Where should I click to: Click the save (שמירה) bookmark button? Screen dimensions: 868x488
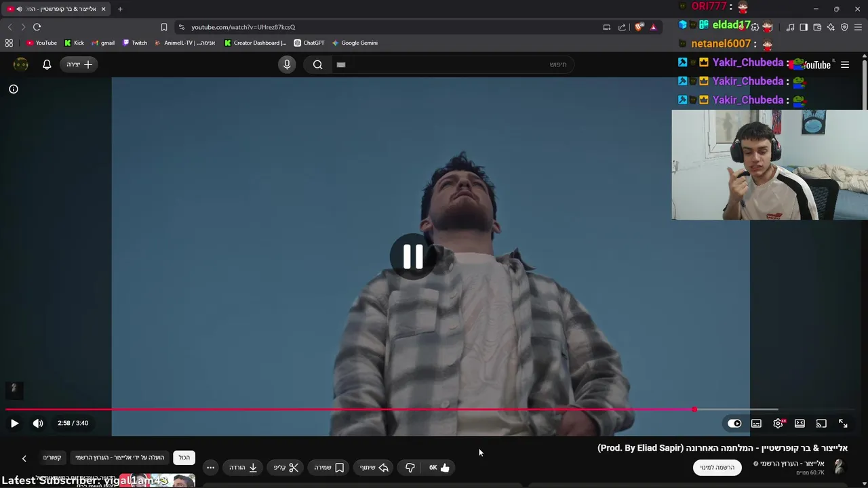click(329, 468)
